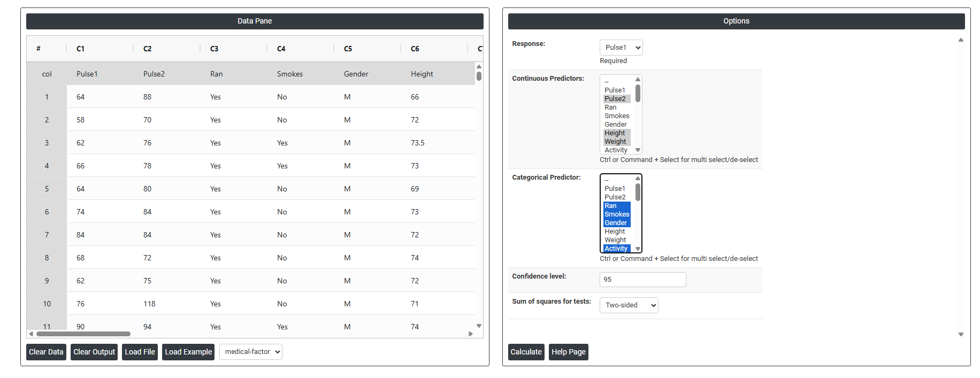
Task: Click Clear Output button
Action: pos(94,352)
